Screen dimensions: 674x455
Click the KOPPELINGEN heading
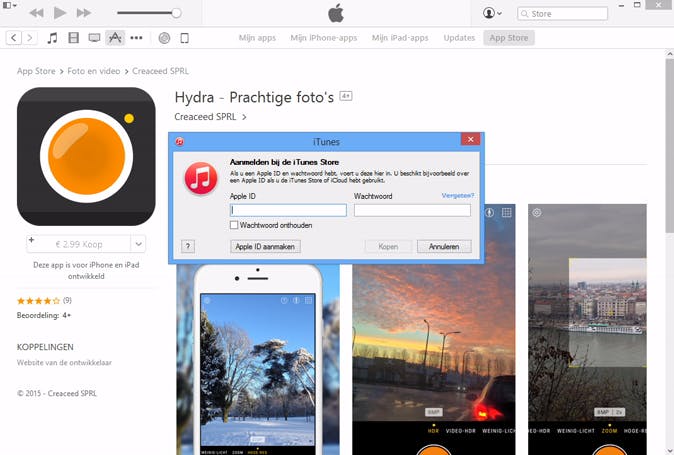[x=45, y=347]
